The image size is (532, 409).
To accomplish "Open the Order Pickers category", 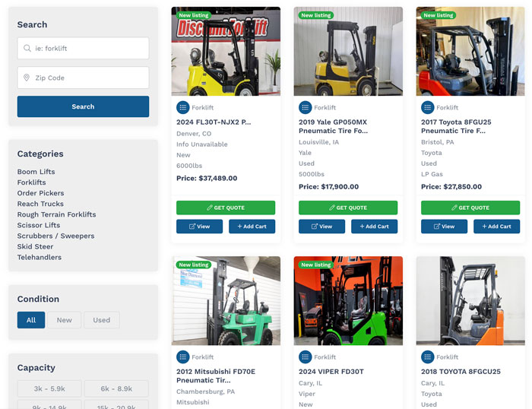I will coord(41,193).
